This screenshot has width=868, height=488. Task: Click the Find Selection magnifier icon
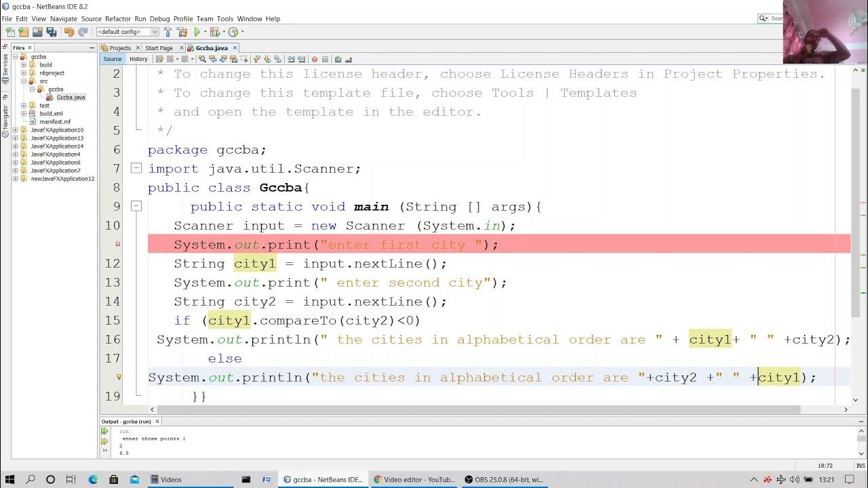pos(202,59)
